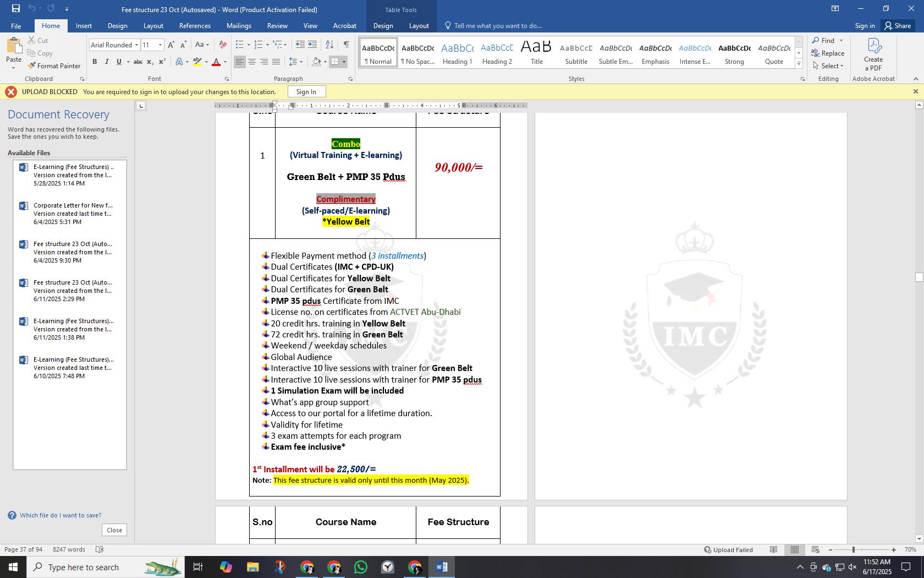Toggle Underline formatting
Image resolution: width=924 pixels, height=578 pixels.
(119, 62)
